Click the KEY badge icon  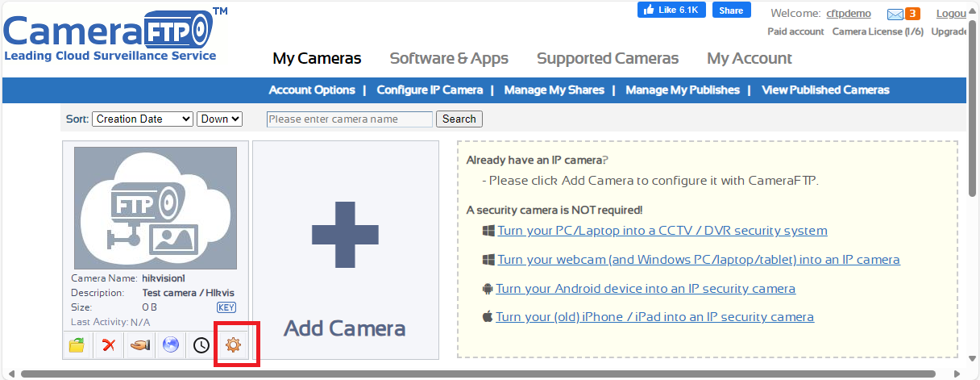[226, 307]
